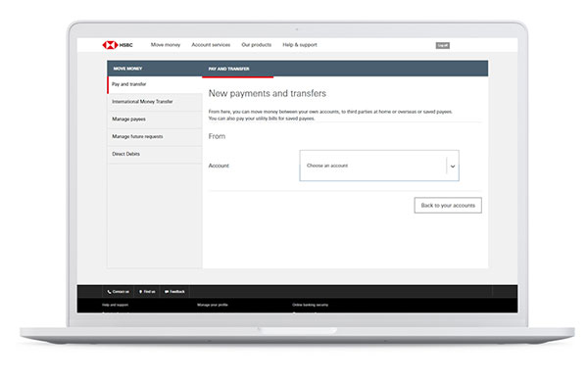Open the Help & support menu
Screen dimensions: 588x381
pos(300,45)
